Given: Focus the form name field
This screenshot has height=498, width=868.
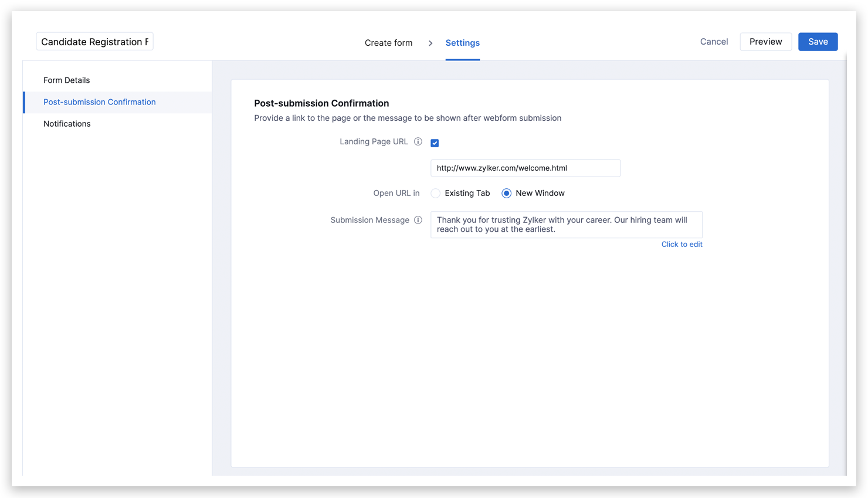Looking at the screenshot, I should [x=94, y=42].
